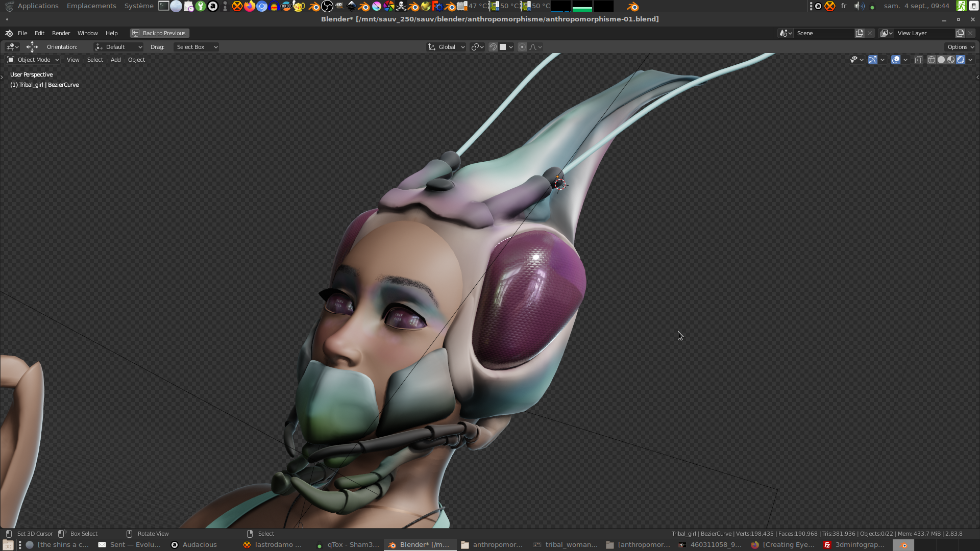Toggle X-ray mode
Screen dimensions: 980x551
click(918, 60)
